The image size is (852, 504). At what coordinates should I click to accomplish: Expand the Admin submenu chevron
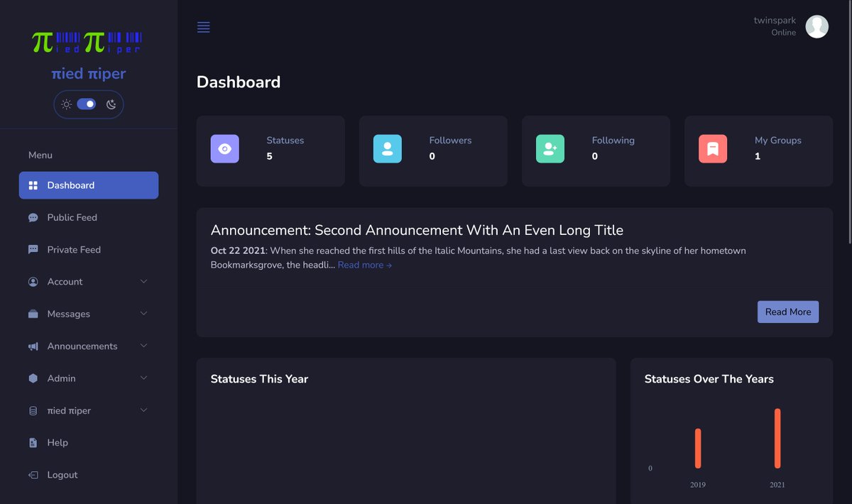(x=143, y=378)
